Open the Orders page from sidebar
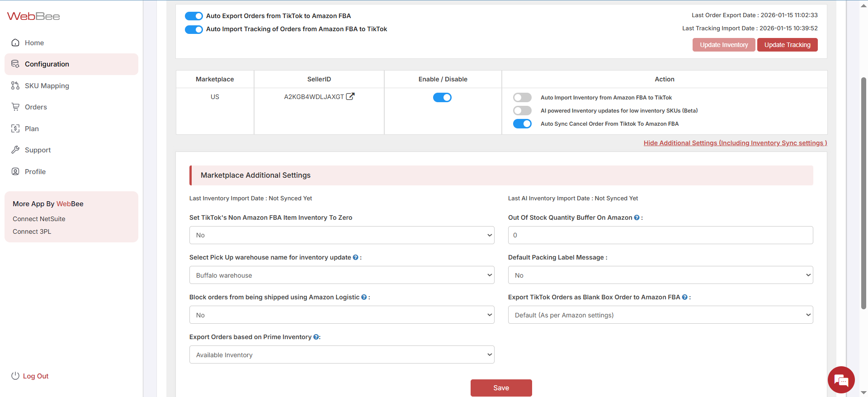The height and width of the screenshot is (397, 868). click(36, 107)
